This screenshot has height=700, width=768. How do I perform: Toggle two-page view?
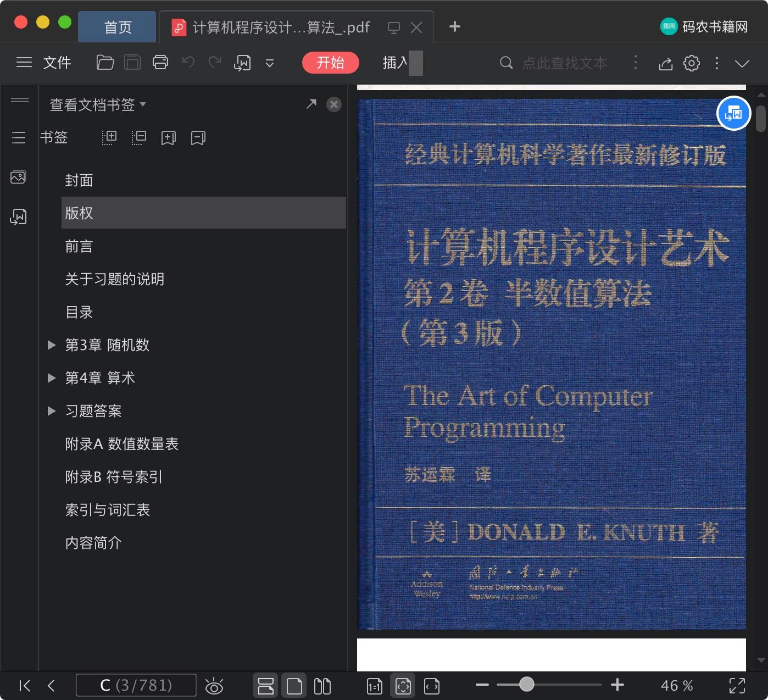(x=322, y=686)
